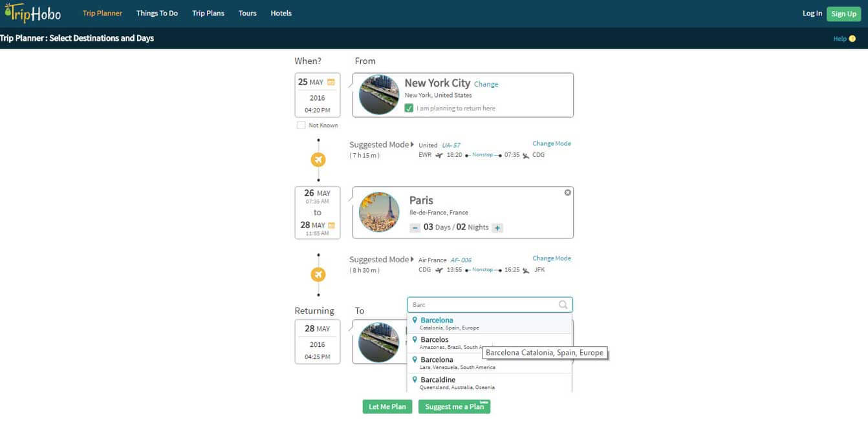Click the Let Me Plan button

(387, 406)
